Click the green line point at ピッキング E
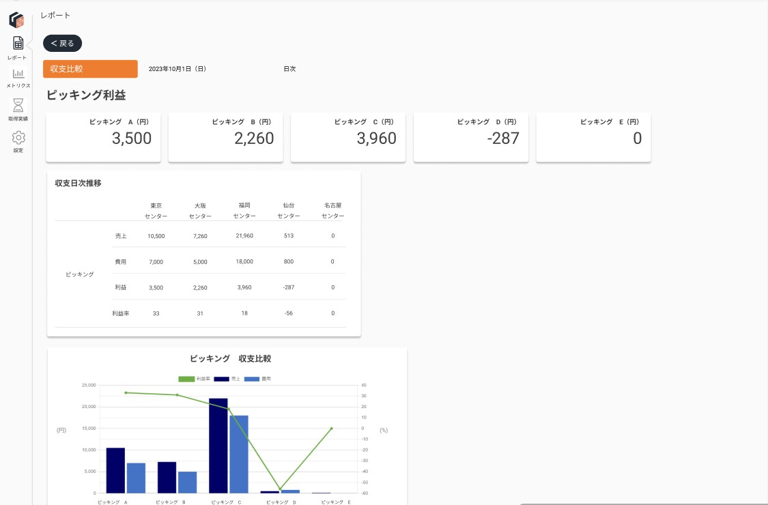Screen dimensions: 768x505 pyautogui.click(x=332, y=429)
